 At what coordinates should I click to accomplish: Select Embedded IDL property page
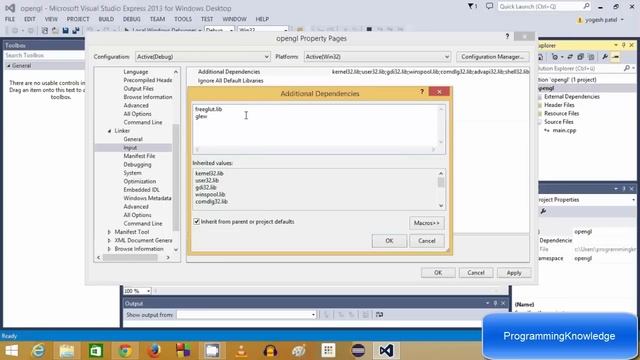click(x=141, y=190)
